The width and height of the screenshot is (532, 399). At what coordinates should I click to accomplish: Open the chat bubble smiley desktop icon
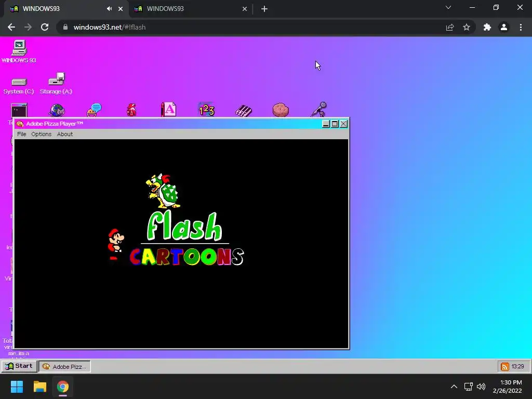click(95, 110)
